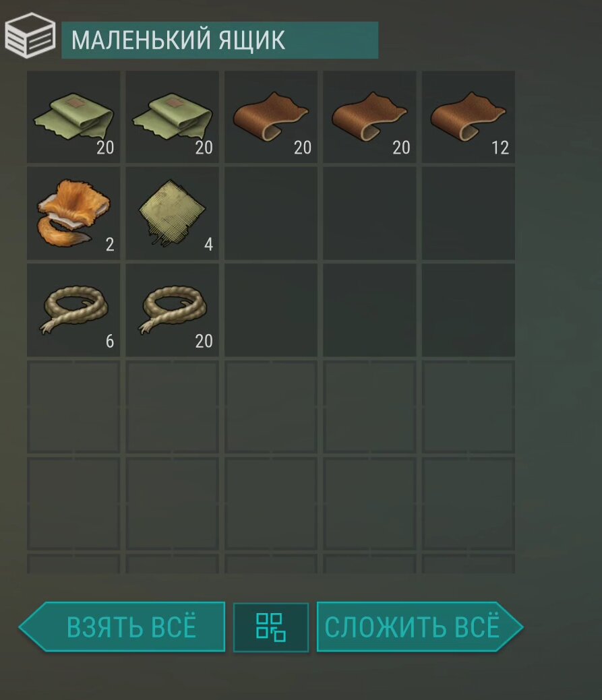Click locked slot below the 20-rope stack
602x700 pixels.
(173, 407)
